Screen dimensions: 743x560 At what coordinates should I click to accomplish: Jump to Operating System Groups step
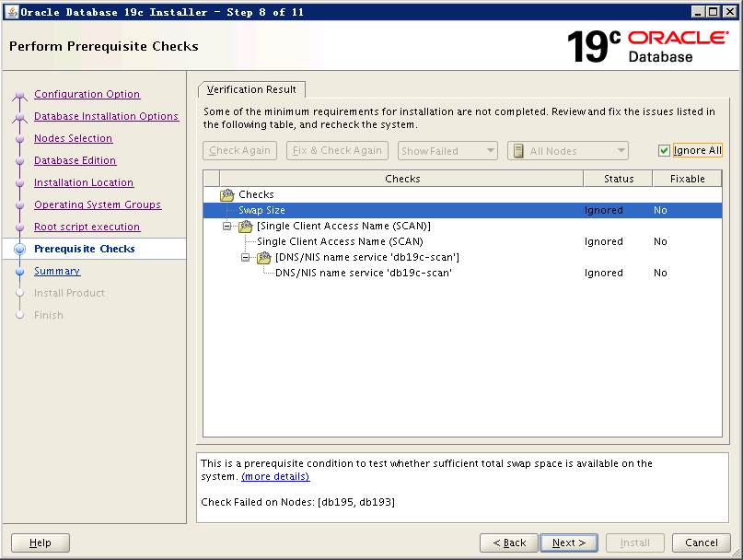point(98,204)
